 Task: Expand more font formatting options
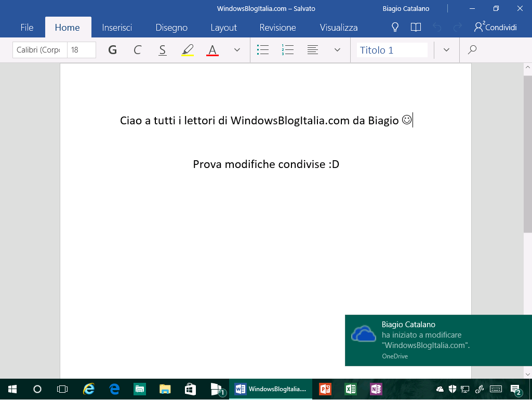point(237,50)
